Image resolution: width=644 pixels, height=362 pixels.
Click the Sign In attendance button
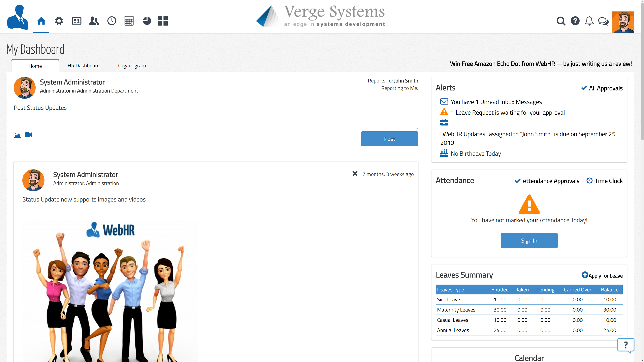(529, 241)
